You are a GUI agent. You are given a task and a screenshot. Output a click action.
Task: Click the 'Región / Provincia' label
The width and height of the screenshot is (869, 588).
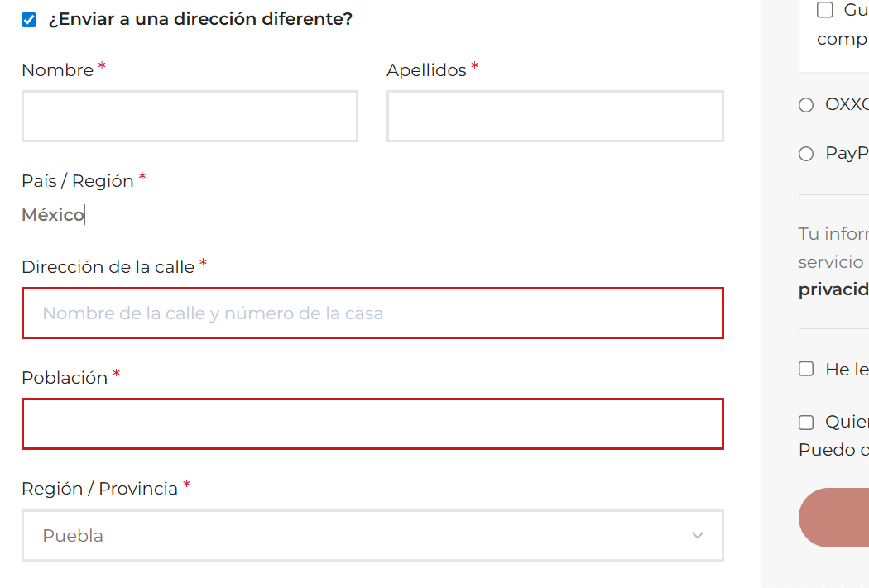coord(99,489)
